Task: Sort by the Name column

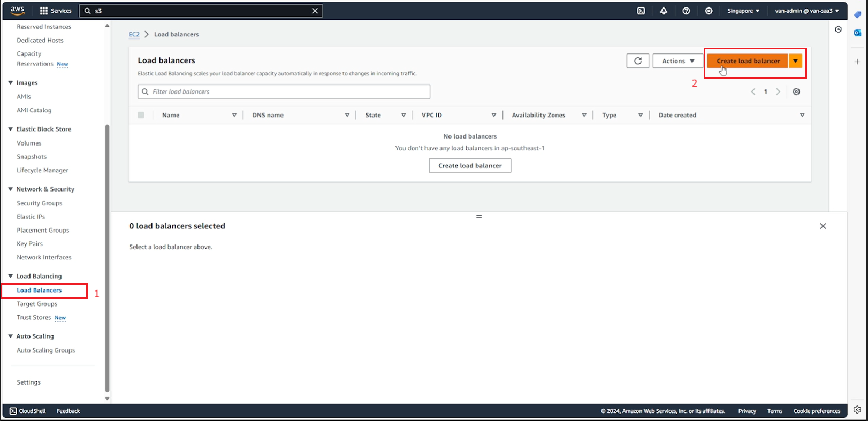Action: 234,115
